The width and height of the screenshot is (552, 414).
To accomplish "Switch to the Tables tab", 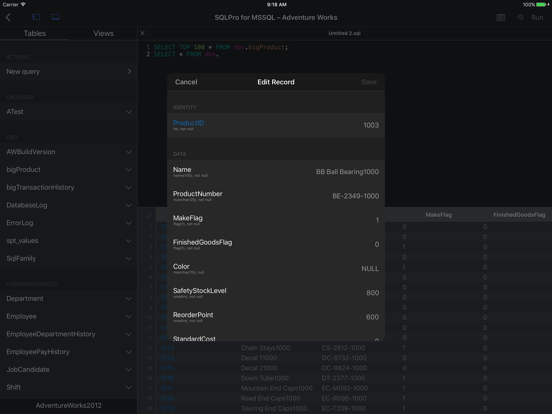I will pos(34,33).
